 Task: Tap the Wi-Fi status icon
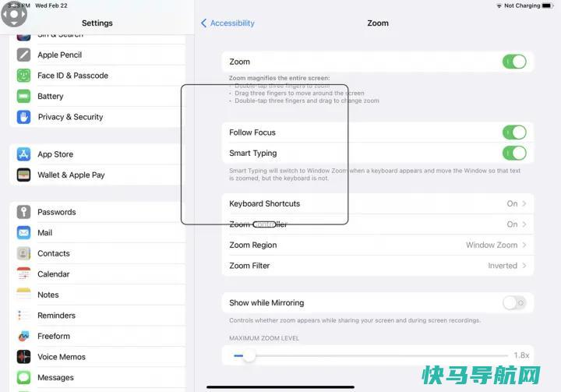tap(499, 5)
